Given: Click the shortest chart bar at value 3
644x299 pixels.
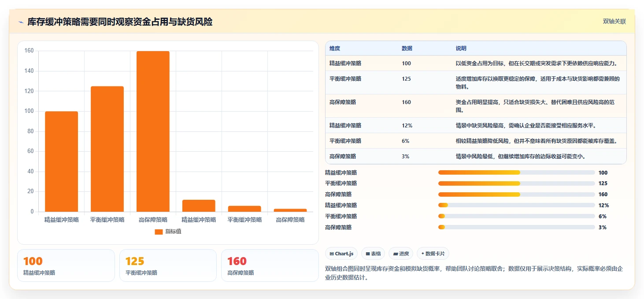Looking at the screenshot, I should pyautogui.click(x=290, y=210).
